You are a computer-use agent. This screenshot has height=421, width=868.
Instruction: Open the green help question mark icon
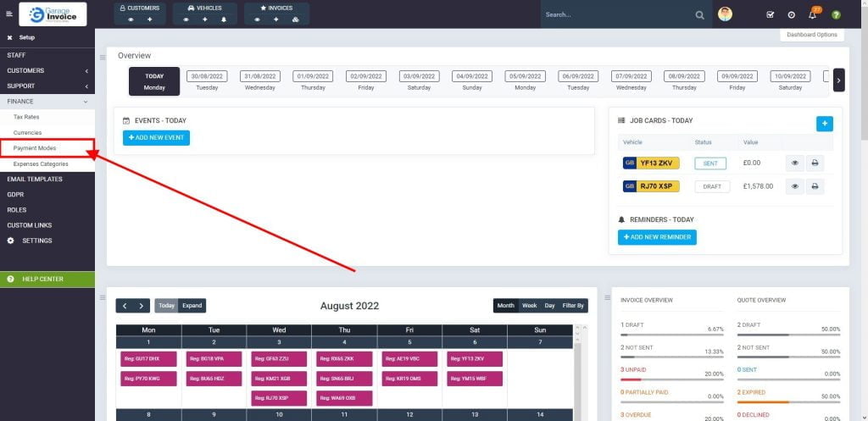[x=836, y=15]
